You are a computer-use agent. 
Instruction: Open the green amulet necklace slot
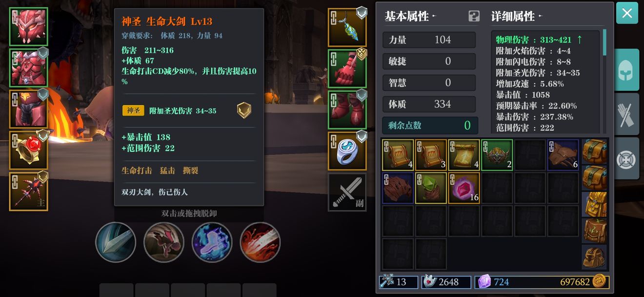coord(347,28)
